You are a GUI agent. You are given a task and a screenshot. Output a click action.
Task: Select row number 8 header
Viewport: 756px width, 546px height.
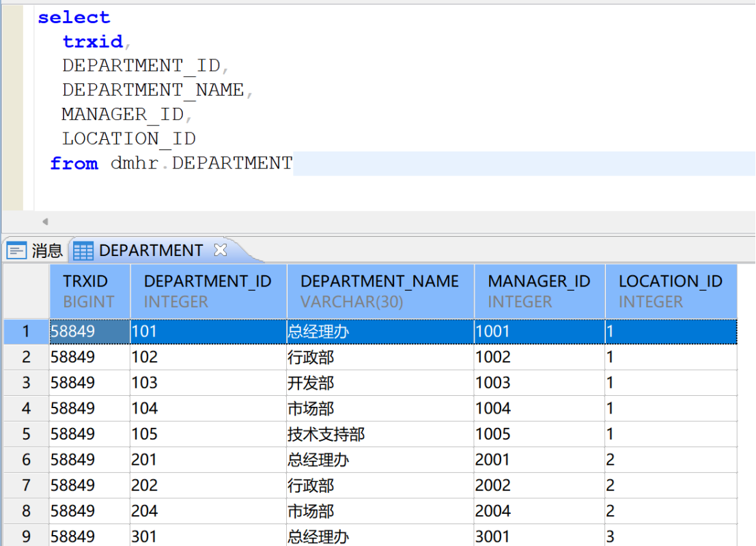pyautogui.click(x=26, y=511)
